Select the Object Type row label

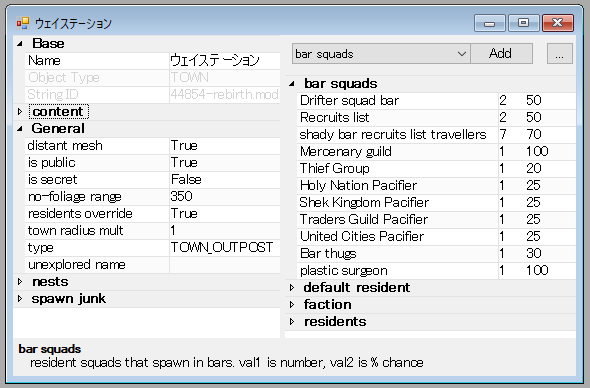tap(64, 78)
